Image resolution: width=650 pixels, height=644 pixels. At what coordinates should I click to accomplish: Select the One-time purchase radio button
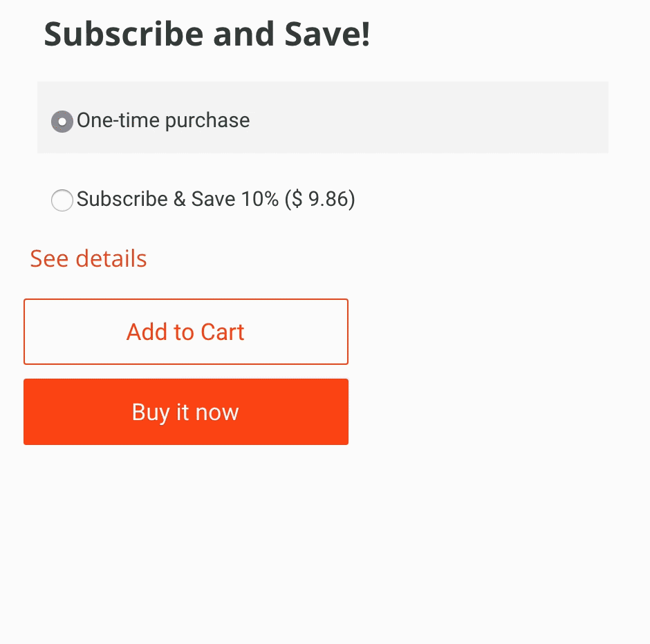coord(62,122)
